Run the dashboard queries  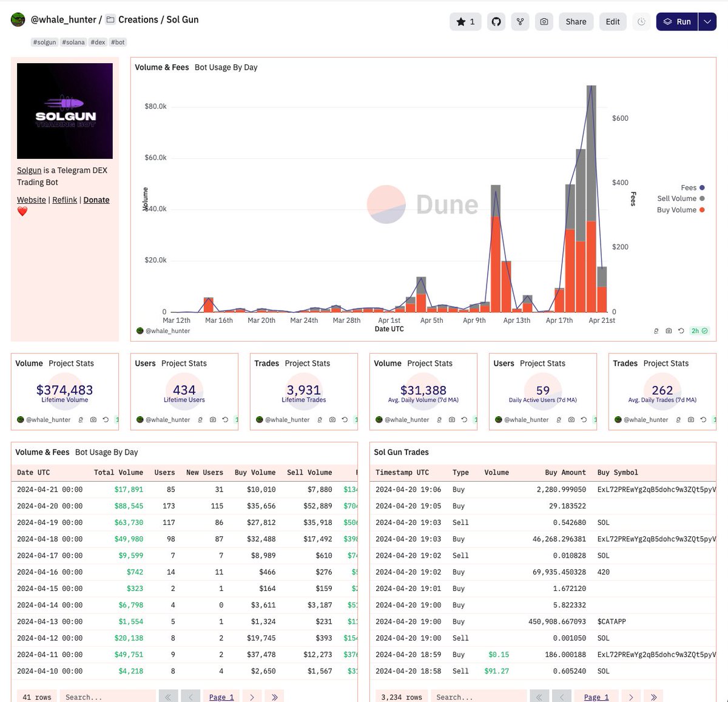677,21
